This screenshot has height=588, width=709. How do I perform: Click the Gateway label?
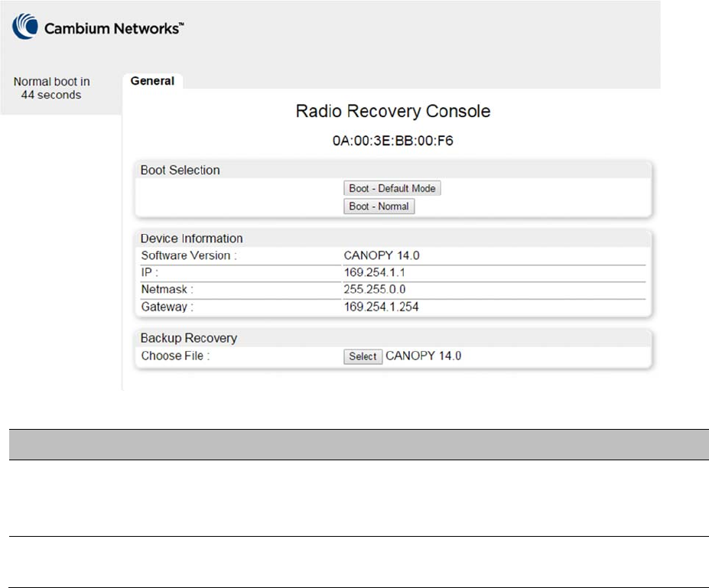(x=167, y=307)
